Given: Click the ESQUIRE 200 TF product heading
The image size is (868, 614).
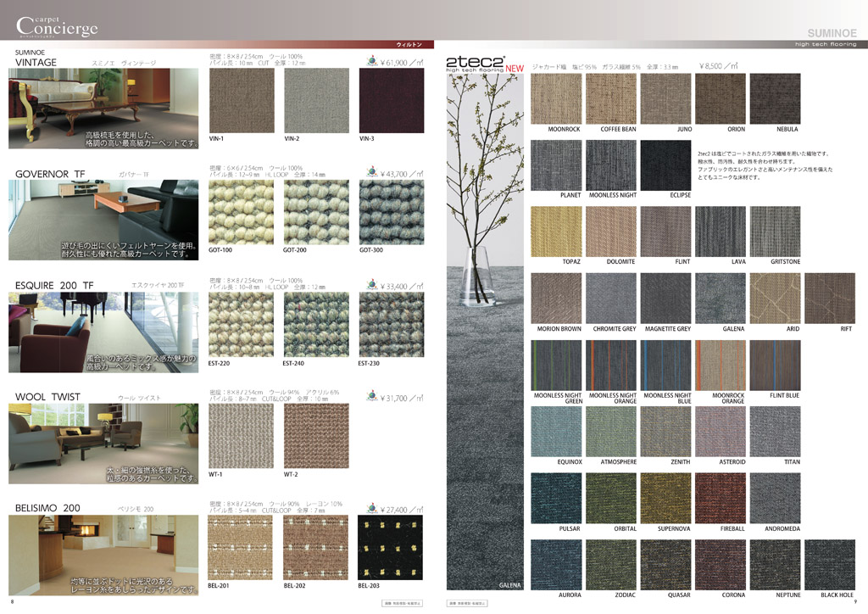Looking at the screenshot, I should 54,285.
